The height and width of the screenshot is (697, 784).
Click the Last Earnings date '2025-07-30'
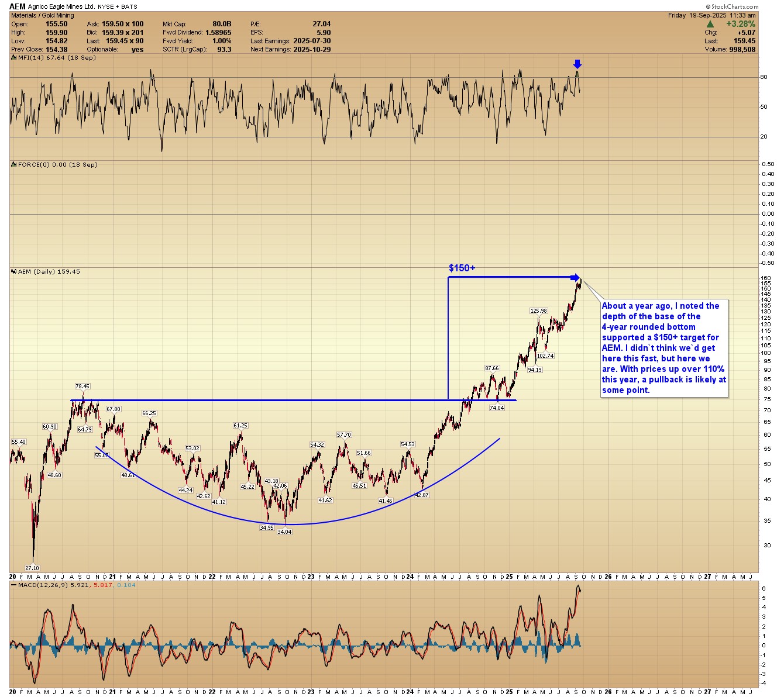(x=312, y=41)
